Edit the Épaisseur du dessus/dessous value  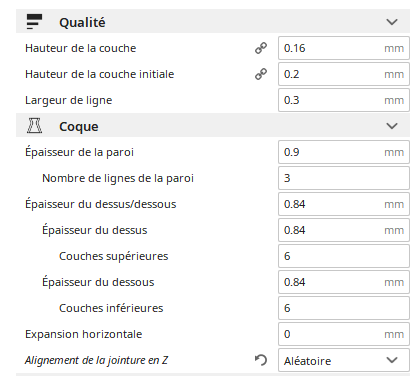click(344, 204)
